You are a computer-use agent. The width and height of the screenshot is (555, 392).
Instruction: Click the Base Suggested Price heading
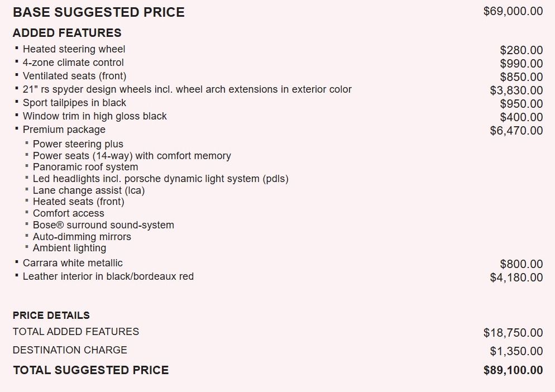point(98,12)
